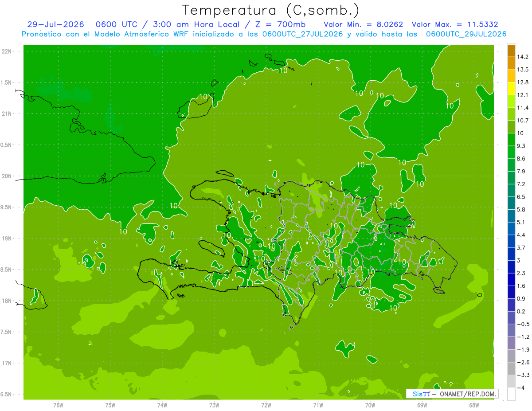This screenshot has width=532, height=411.
Task: Click the "74W" longitude axis label
Action: pos(162,405)
